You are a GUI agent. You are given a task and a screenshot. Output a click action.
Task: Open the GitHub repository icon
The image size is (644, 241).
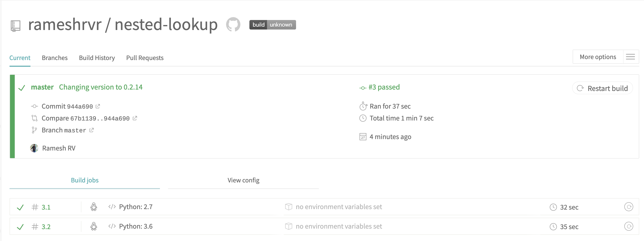pos(233,25)
